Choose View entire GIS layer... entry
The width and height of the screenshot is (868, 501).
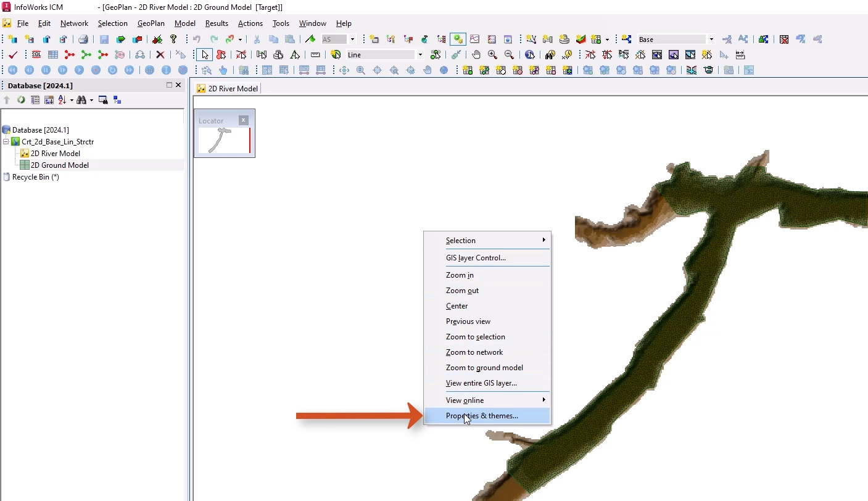(x=487, y=383)
